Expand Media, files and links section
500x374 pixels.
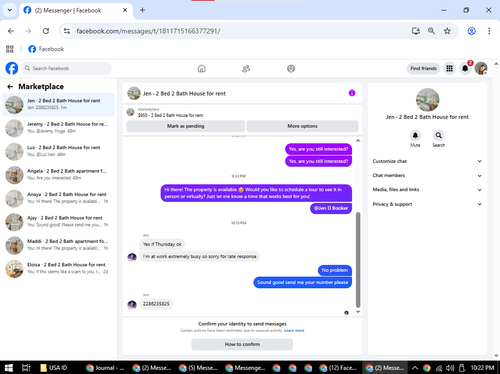[x=427, y=190]
